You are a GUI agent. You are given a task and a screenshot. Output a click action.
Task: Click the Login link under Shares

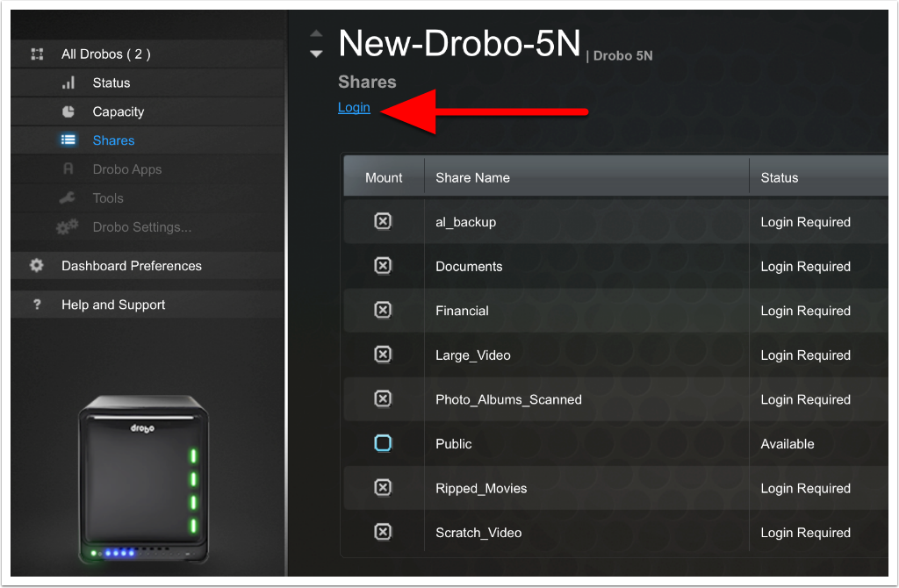coord(354,108)
